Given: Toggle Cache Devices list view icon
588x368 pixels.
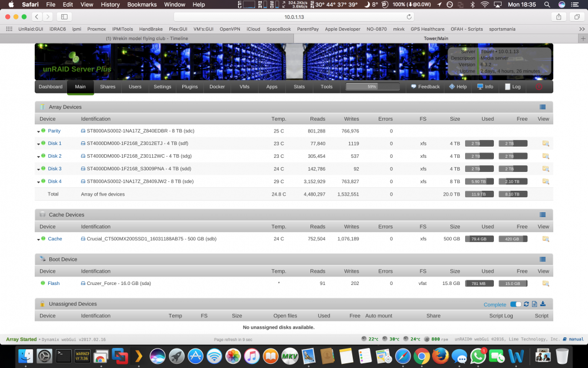Looking at the screenshot, I should tap(542, 215).
